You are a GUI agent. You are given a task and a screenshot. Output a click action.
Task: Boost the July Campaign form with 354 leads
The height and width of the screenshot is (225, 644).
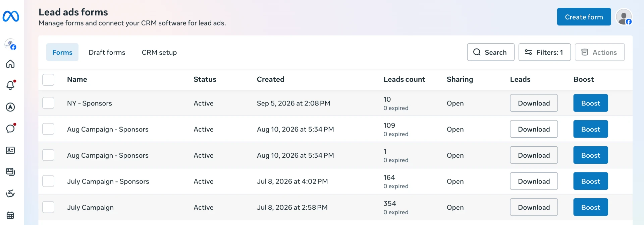point(591,207)
